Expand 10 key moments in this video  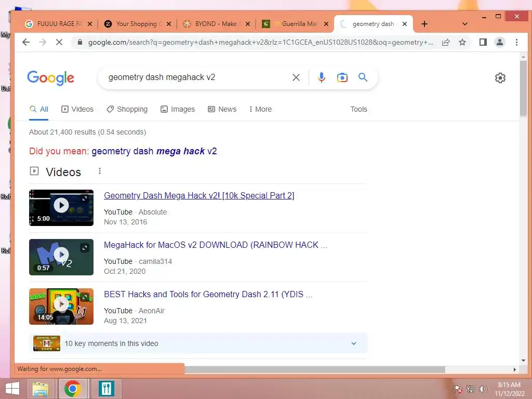[x=198, y=343]
